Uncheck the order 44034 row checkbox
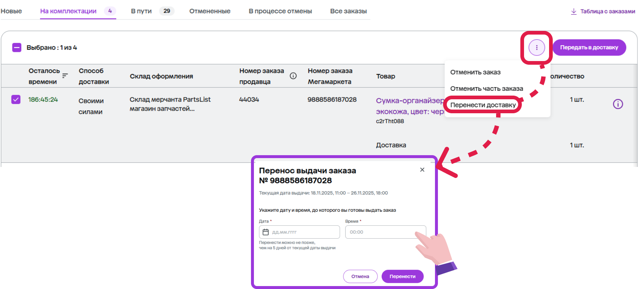Screen dimensions: 644x289 coord(16,100)
